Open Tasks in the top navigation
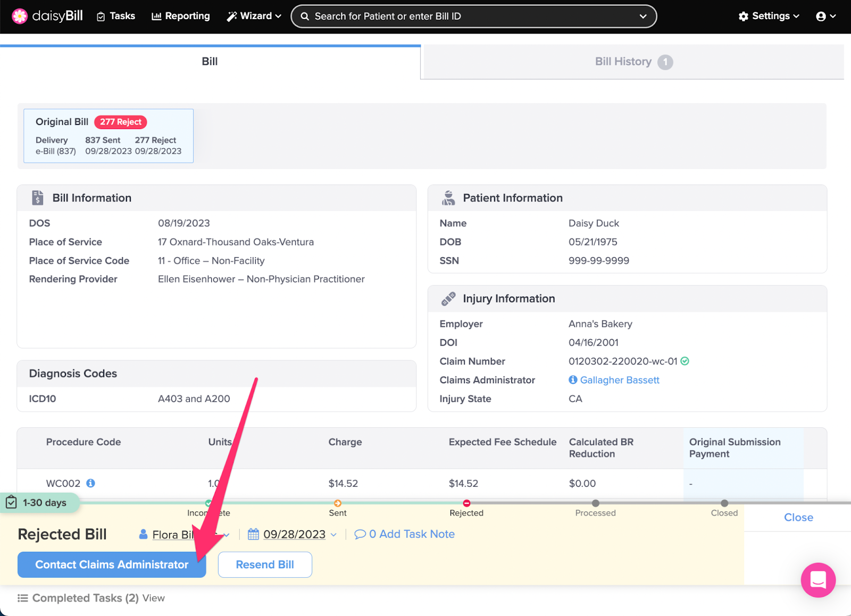The image size is (851, 616). [x=116, y=16]
